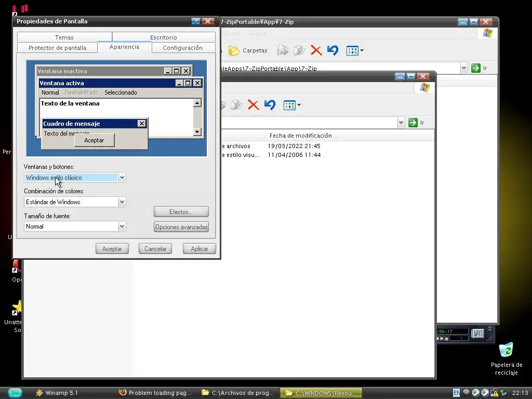Click network warning icon in system tray
Viewport: 532px width, 399px height.
(x=495, y=393)
